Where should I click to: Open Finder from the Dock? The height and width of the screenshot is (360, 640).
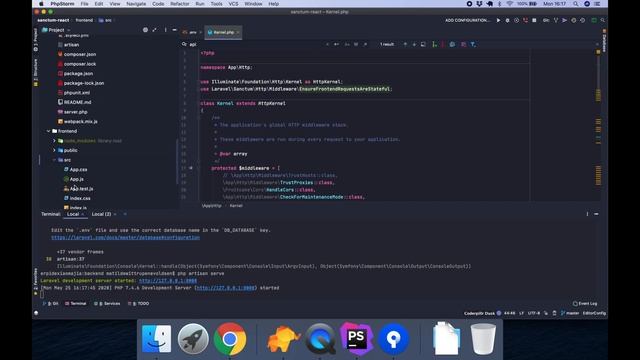(x=157, y=339)
